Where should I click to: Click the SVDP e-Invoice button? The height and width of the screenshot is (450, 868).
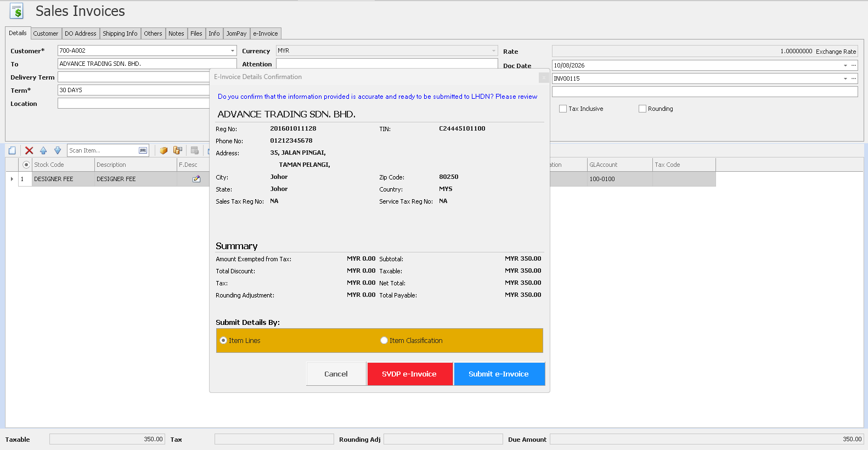pyautogui.click(x=410, y=374)
